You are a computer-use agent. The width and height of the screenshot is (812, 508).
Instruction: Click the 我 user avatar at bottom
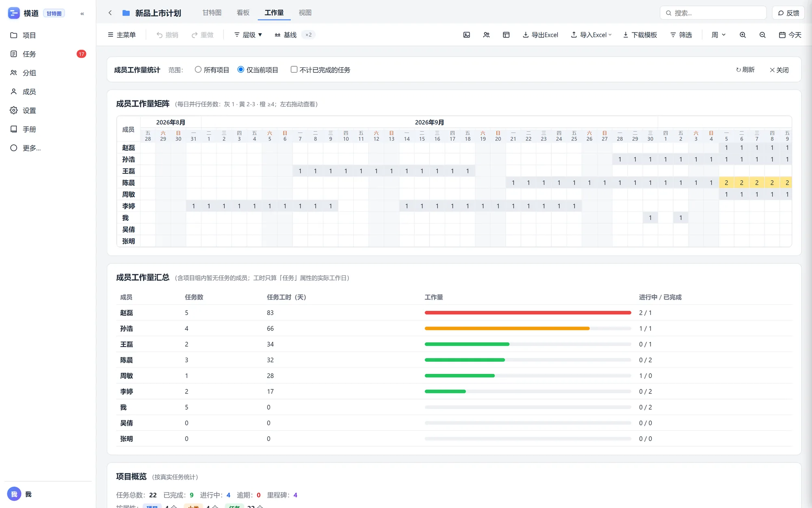point(14,494)
